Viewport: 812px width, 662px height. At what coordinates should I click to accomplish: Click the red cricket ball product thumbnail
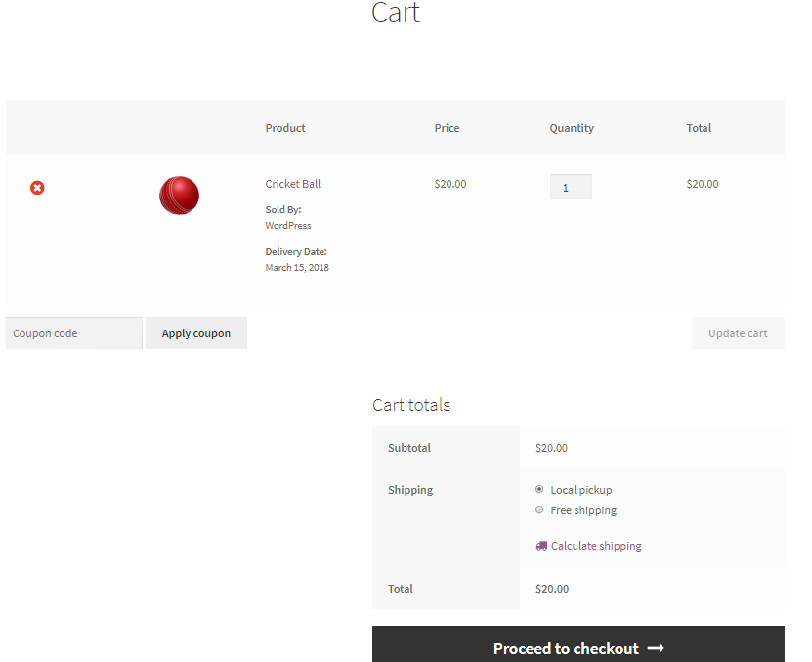pos(179,195)
